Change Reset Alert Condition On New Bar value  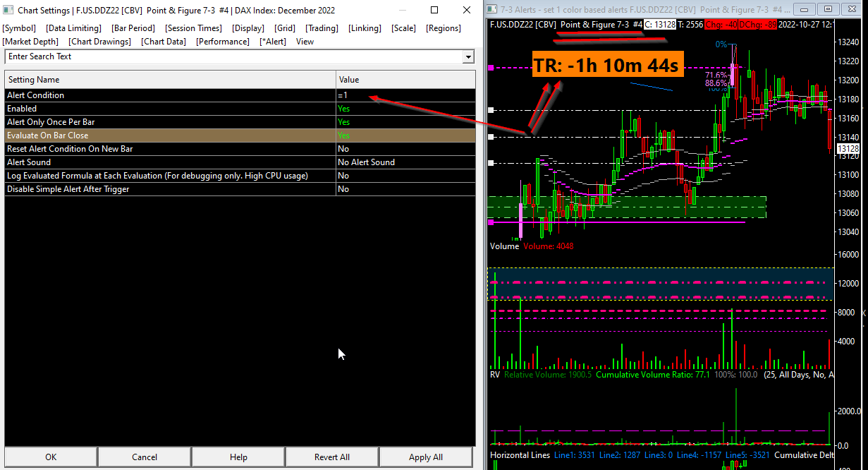(405, 149)
